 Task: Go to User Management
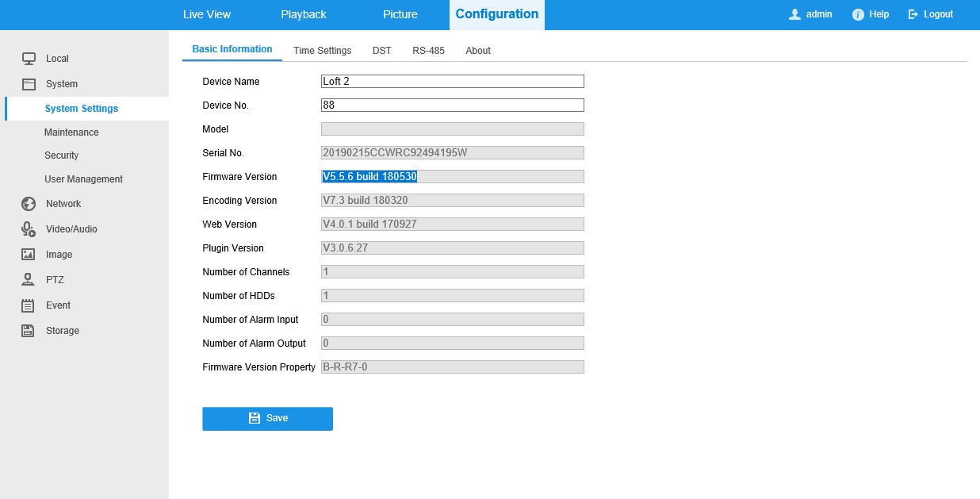click(83, 179)
